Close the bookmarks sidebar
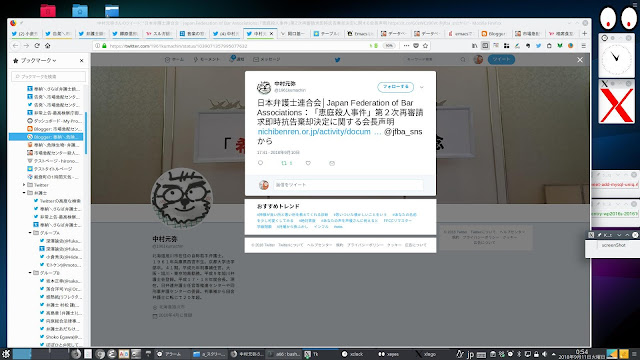This screenshot has height=360, width=640. 82,60
